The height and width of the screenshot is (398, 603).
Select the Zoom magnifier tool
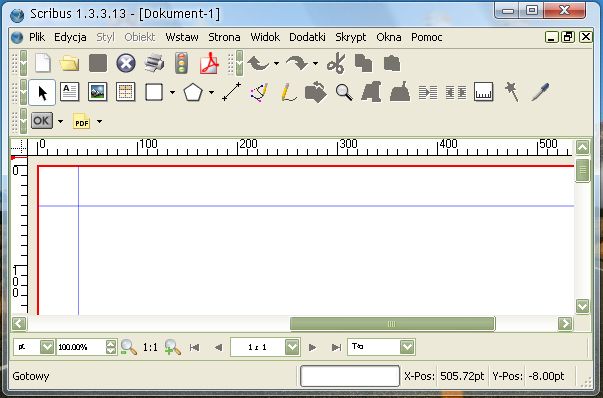[x=344, y=92]
